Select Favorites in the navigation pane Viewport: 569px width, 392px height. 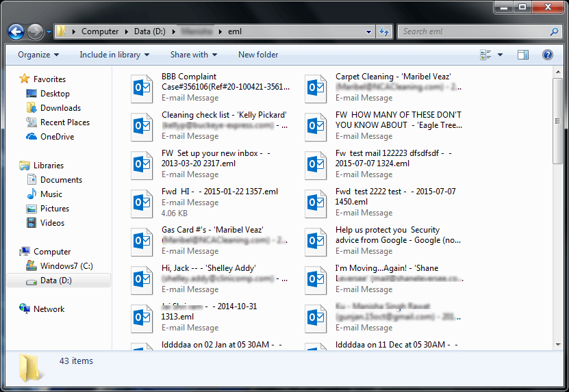click(x=43, y=79)
